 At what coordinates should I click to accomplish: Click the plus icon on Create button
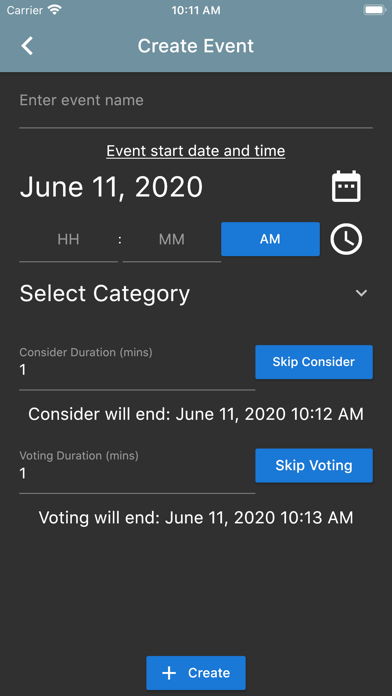[169, 673]
